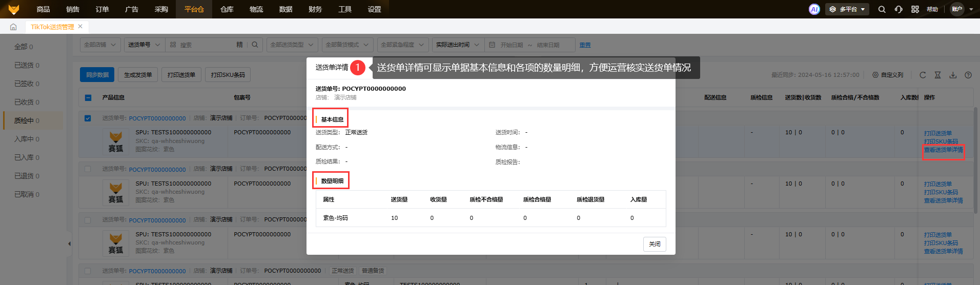980x285 pixels.
Task: Select 已入库 status in sidebar
Action: [x=27, y=157]
